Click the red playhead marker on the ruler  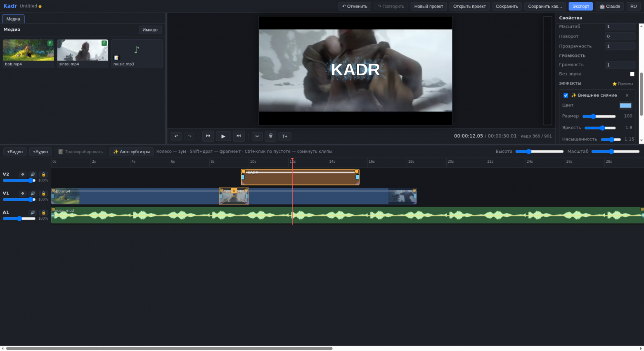tap(292, 160)
